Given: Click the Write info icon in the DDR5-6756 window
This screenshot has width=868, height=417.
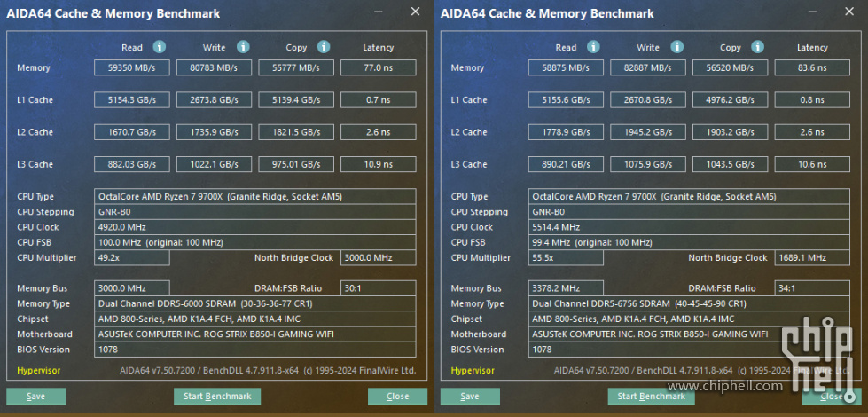Looking at the screenshot, I should 677,47.
